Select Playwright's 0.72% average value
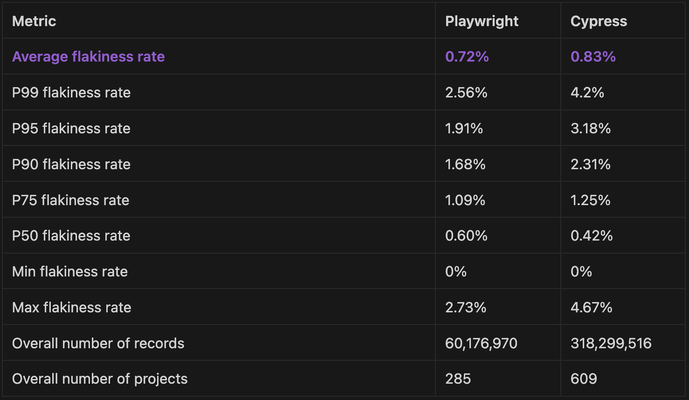 pyautogui.click(x=467, y=57)
